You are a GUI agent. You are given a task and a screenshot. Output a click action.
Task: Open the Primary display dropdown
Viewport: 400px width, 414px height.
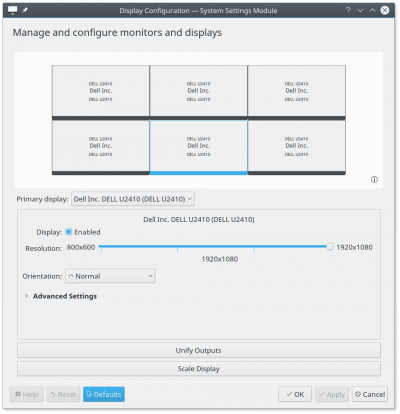(133, 199)
